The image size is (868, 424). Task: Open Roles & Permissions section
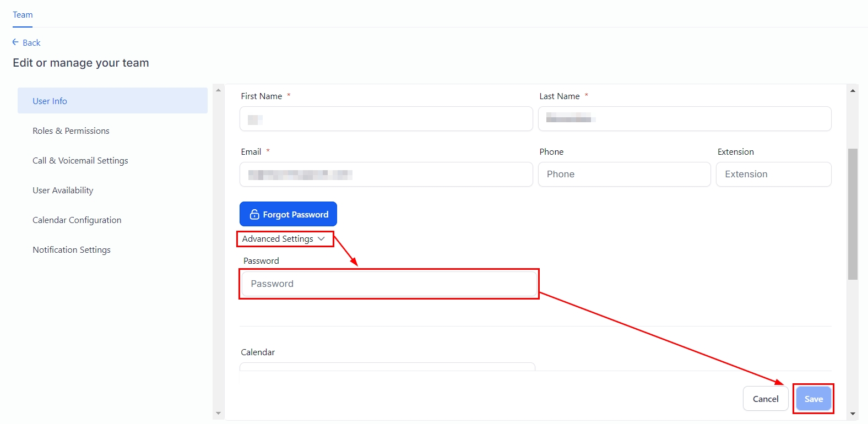[71, 131]
